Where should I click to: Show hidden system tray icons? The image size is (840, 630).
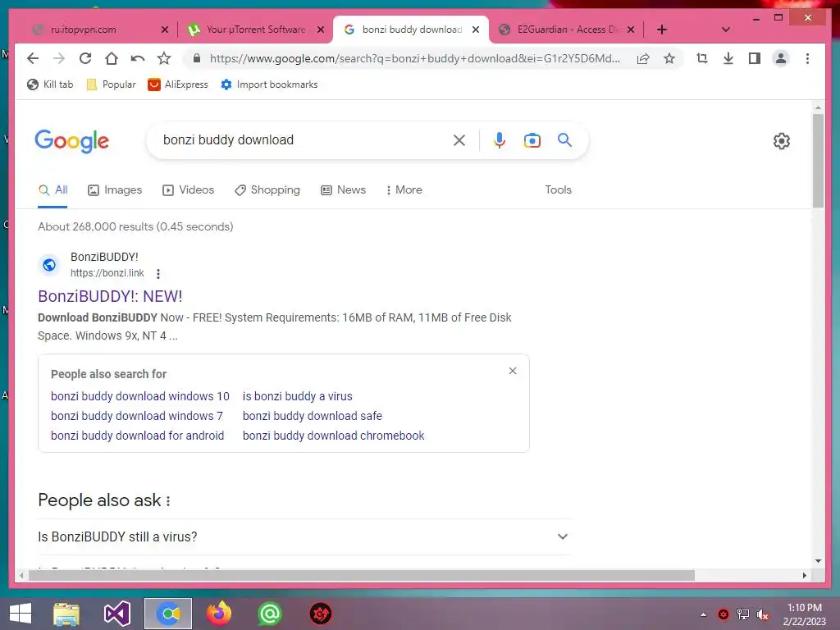coord(703,614)
